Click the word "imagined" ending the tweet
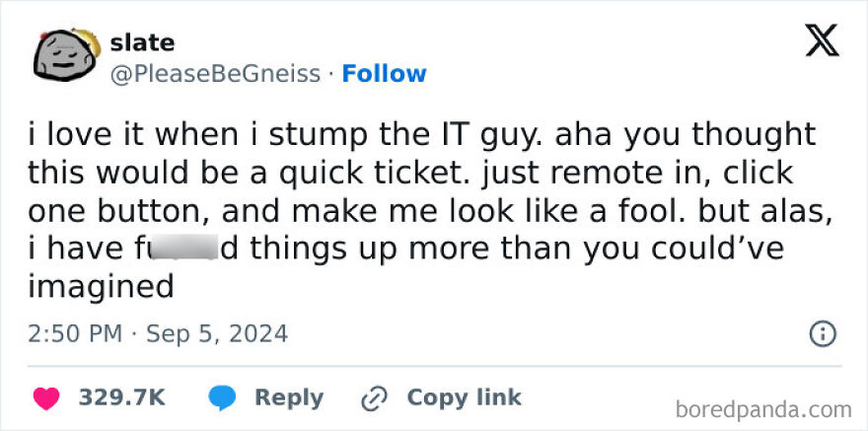Image resolution: width=868 pixels, height=431 pixels. tap(101, 287)
